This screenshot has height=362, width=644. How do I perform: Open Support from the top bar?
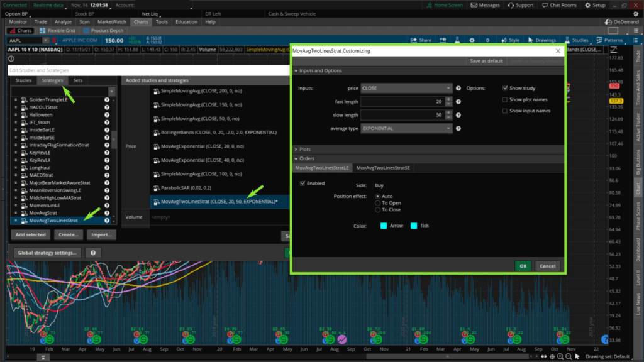[520, 5]
